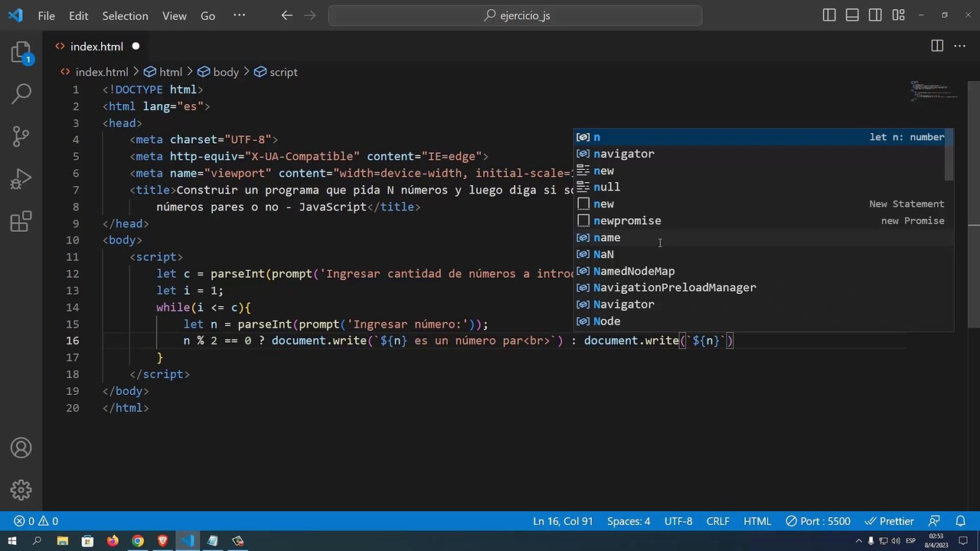This screenshot has width=980, height=551.
Task: Select 'NaN' suggestion
Action: (761, 255)
